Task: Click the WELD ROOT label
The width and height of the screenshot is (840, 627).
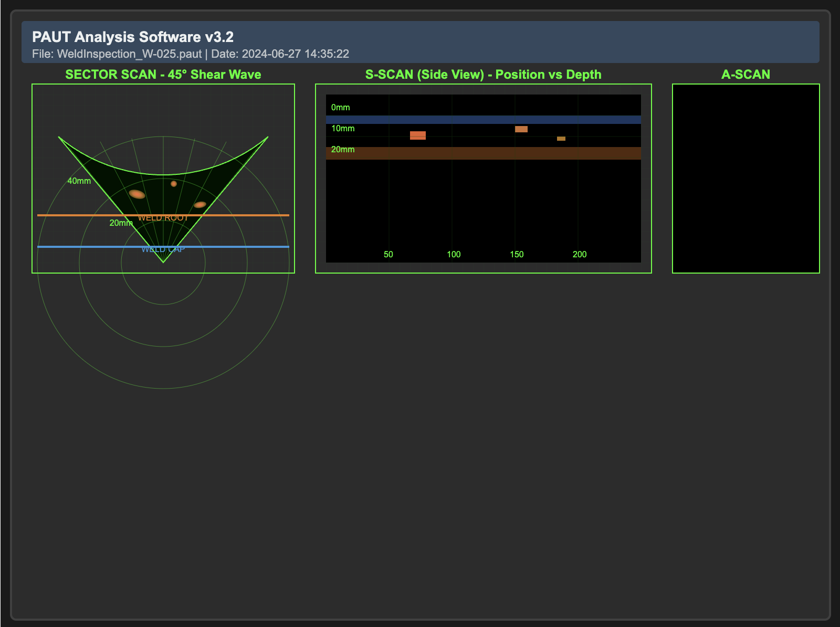Action: click(x=163, y=218)
